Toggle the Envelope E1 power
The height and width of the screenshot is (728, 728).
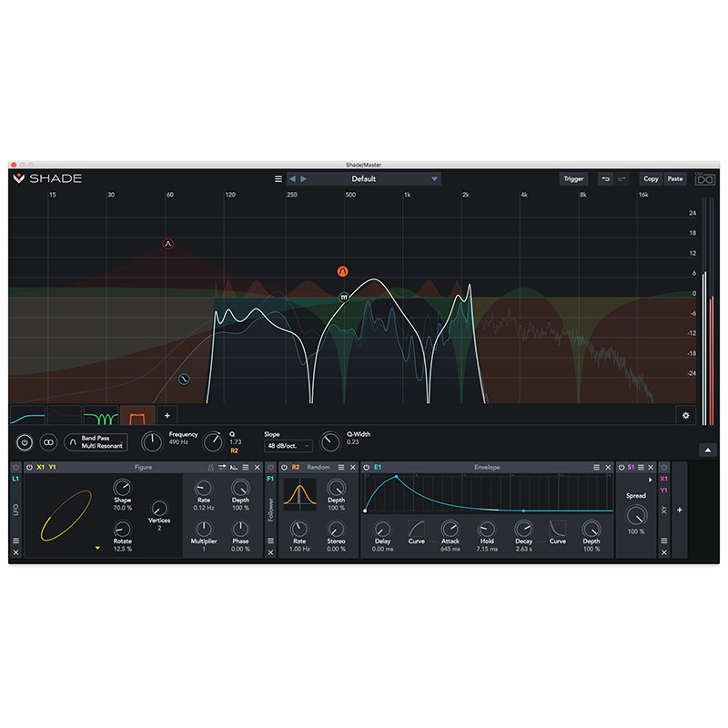coord(367,468)
